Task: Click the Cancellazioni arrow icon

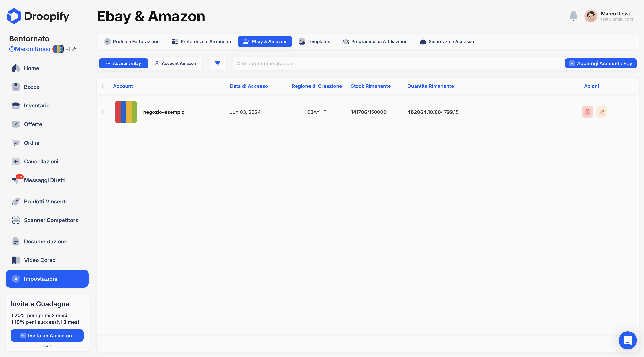Action: point(16,162)
